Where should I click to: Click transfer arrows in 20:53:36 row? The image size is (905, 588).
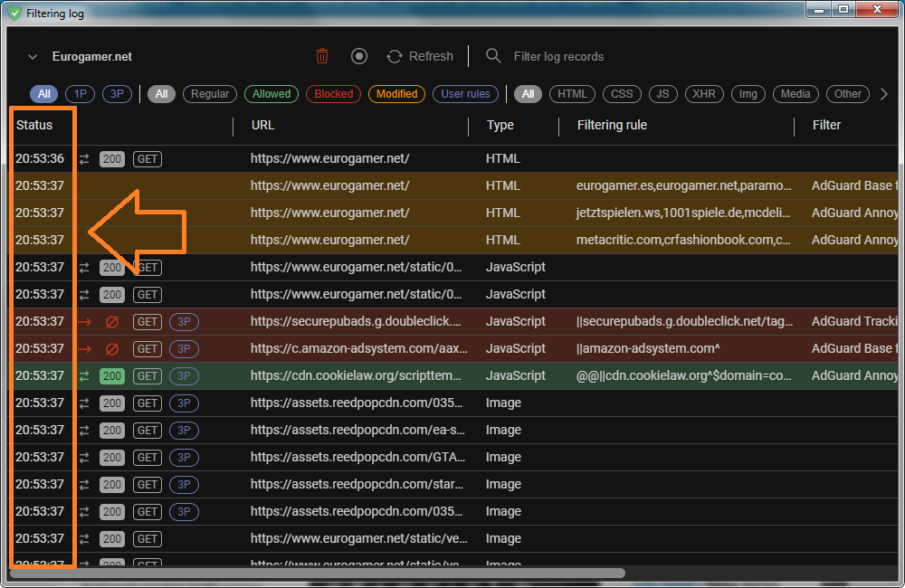pos(84,159)
